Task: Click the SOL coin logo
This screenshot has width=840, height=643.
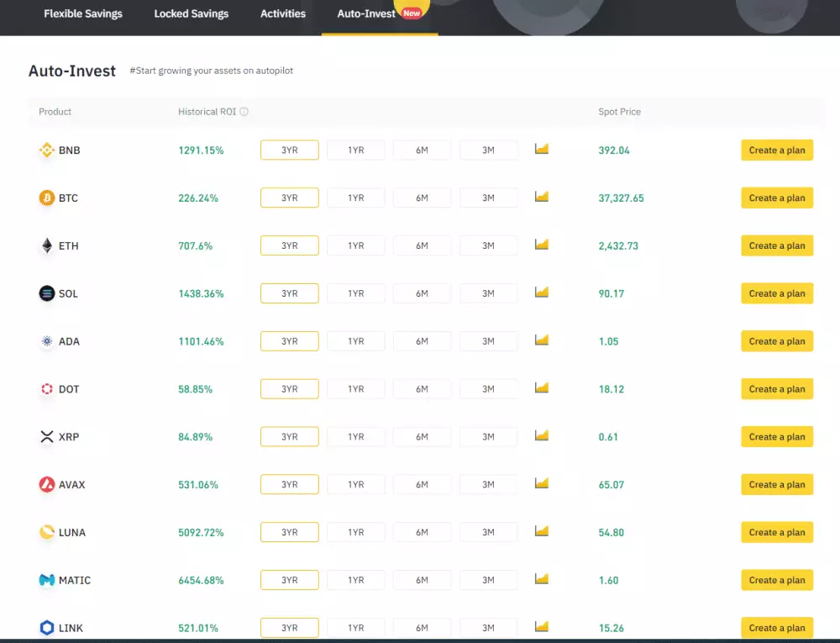Action: (46, 293)
